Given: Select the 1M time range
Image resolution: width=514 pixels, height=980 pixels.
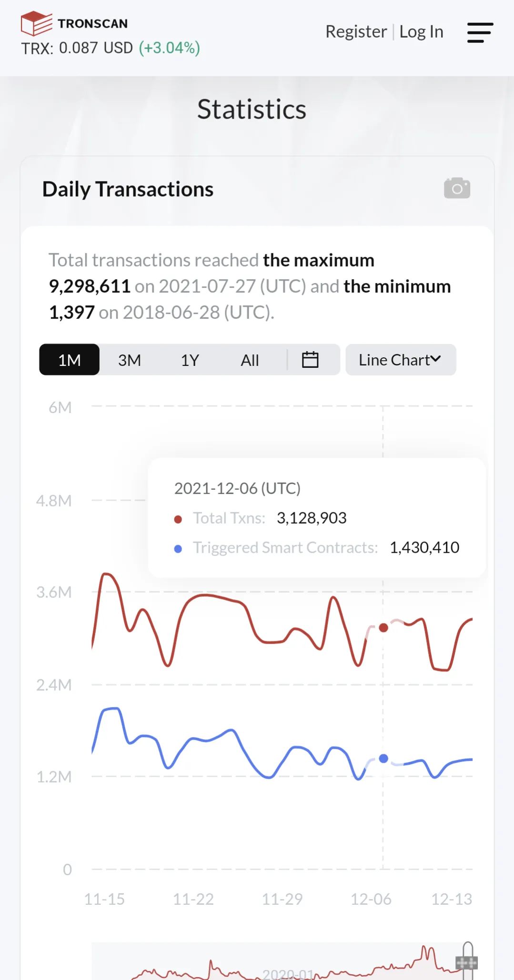Looking at the screenshot, I should [69, 360].
